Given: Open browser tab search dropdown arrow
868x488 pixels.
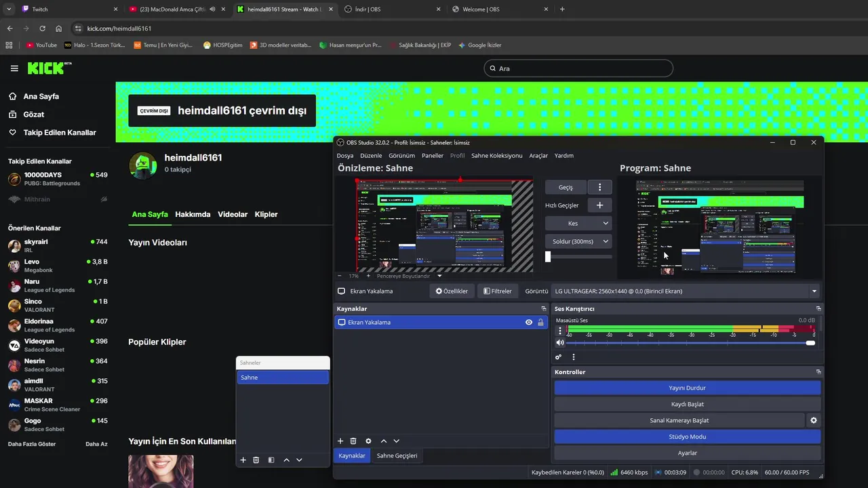Looking at the screenshot, I should [9, 9].
